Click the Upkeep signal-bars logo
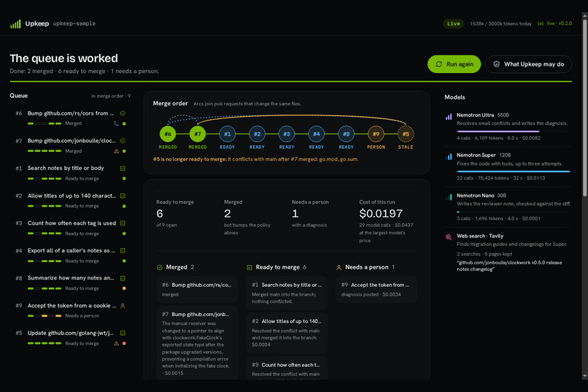Viewport: 588px width, 392px height. (x=15, y=24)
